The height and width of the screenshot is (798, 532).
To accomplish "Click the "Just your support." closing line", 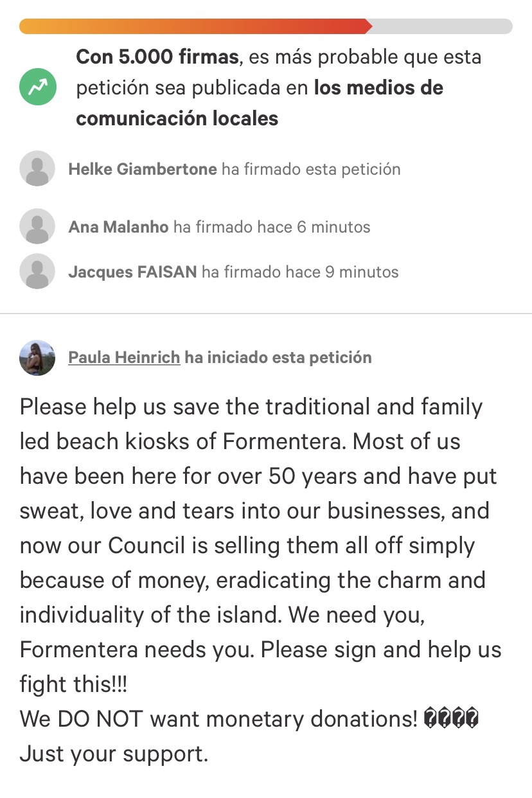I will click(114, 753).
